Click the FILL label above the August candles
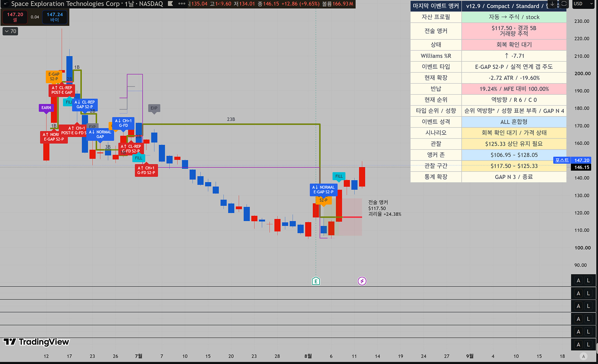 coord(339,176)
